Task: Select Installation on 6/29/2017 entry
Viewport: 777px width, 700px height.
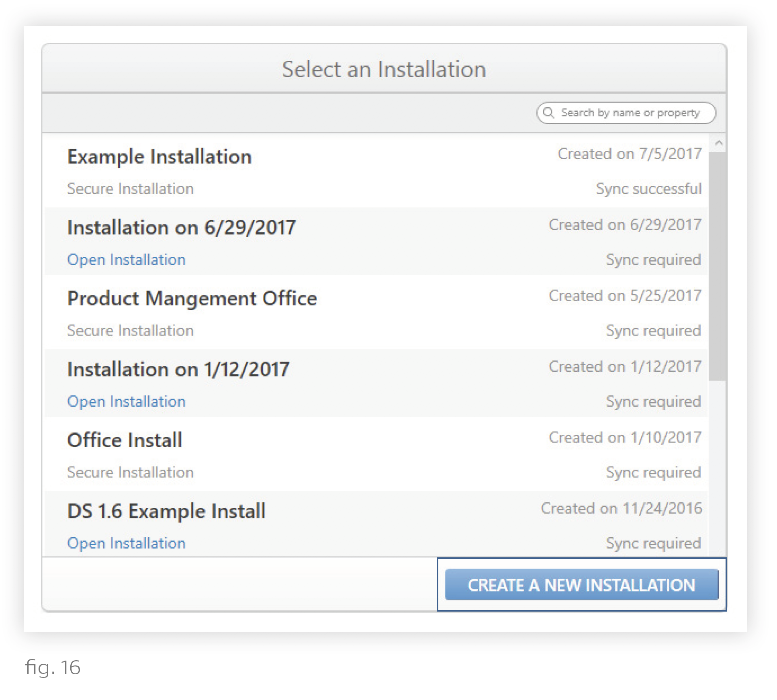Action: tap(376, 242)
